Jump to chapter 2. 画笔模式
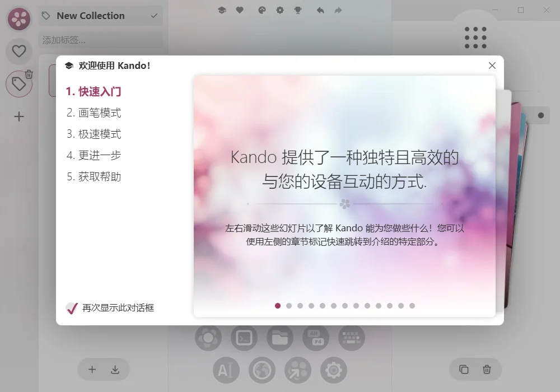560x392 pixels. 94,113
